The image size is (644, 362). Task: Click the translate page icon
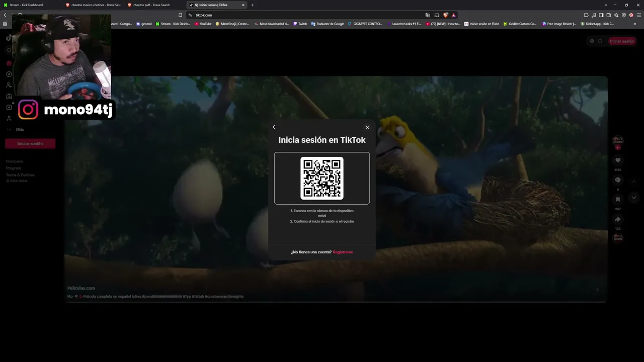428,15
